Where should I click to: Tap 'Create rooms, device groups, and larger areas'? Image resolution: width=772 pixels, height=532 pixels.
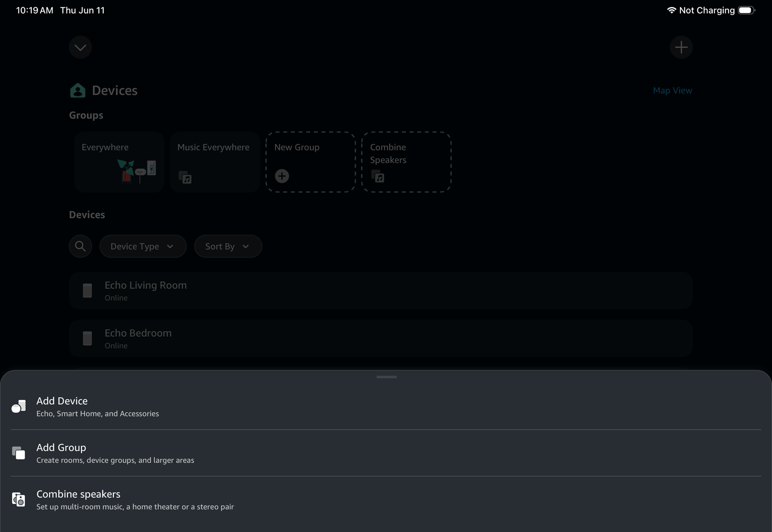pos(115,461)
